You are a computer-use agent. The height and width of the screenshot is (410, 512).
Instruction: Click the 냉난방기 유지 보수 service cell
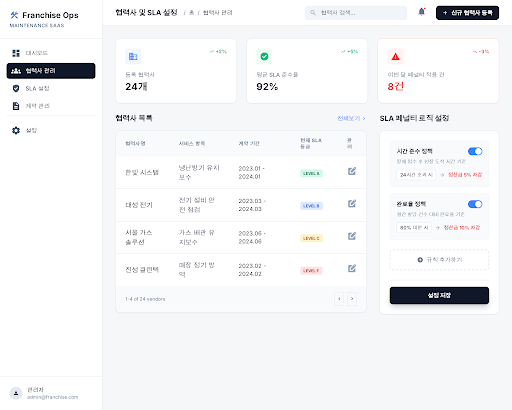coord(199,172)
